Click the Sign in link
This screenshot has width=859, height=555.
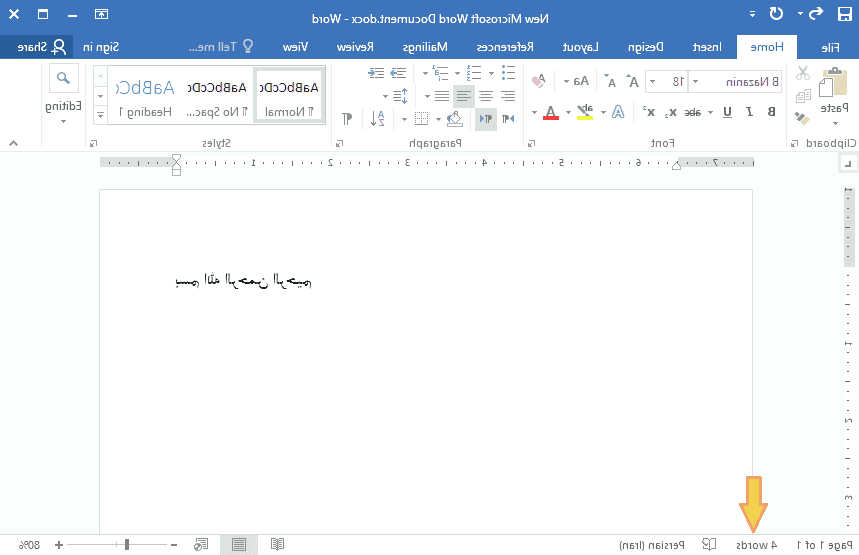[103, 47]
